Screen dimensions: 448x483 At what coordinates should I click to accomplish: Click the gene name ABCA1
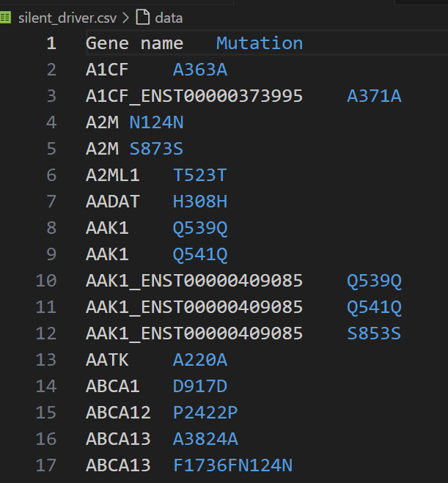point(113,386)
